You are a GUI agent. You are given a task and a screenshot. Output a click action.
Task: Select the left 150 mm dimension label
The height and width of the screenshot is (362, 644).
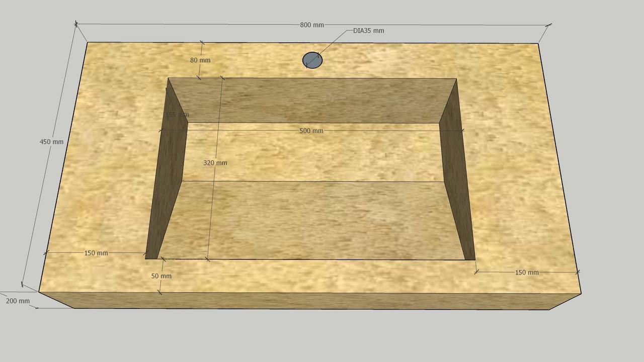96,253
